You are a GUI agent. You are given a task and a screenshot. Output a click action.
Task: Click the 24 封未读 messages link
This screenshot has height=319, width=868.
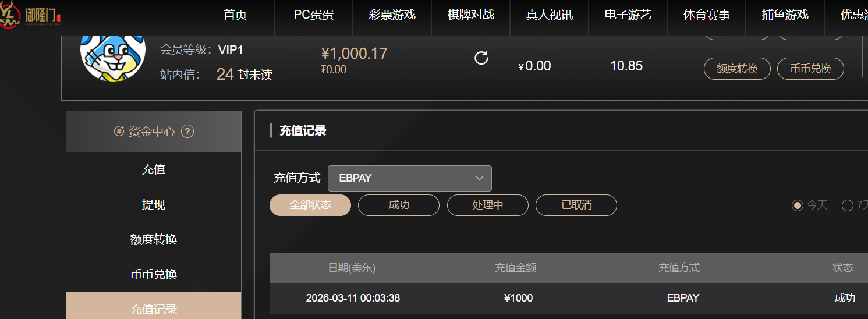(244, 75)
